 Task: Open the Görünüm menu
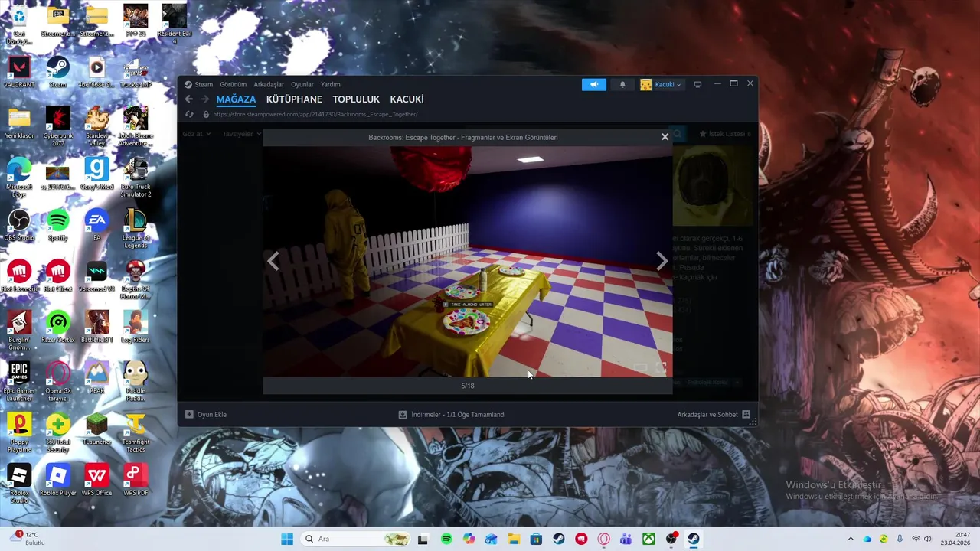pos(234,85)
